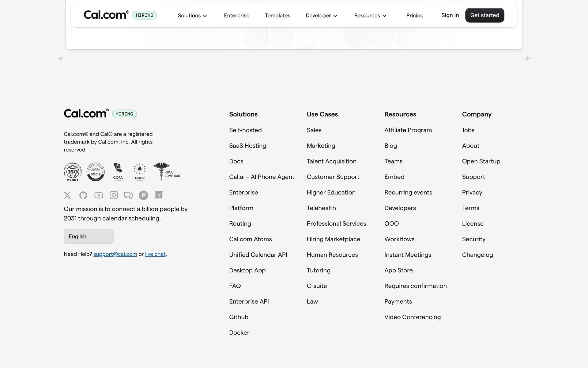Click the Get started button

coord(484,15)
